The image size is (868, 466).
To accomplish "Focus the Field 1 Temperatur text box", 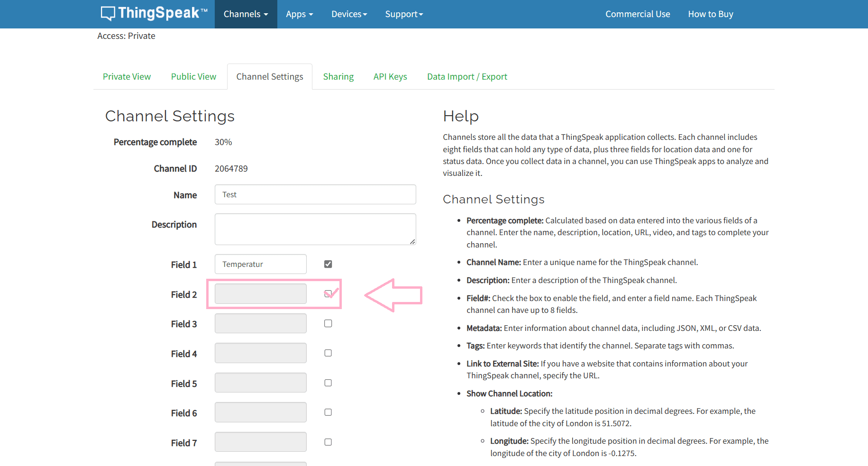I will pos(260,264).
